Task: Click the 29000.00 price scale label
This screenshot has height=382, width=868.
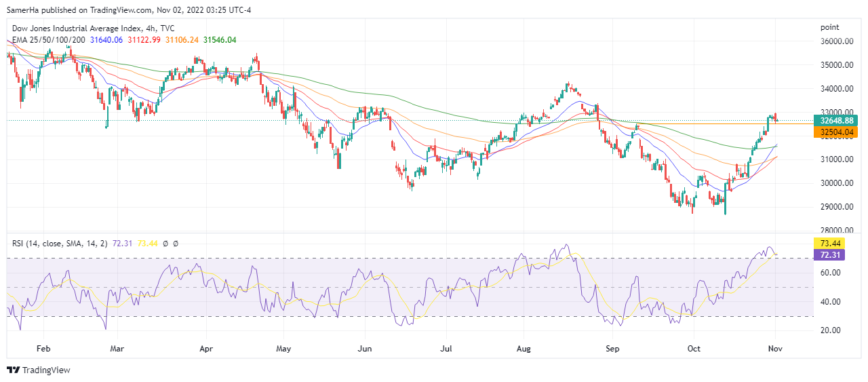Action: [835, 207]
